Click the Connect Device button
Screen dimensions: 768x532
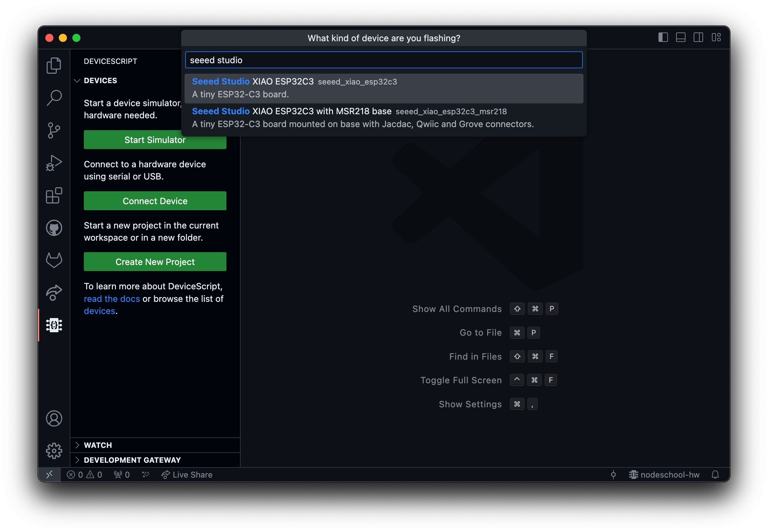coord(155,201)
